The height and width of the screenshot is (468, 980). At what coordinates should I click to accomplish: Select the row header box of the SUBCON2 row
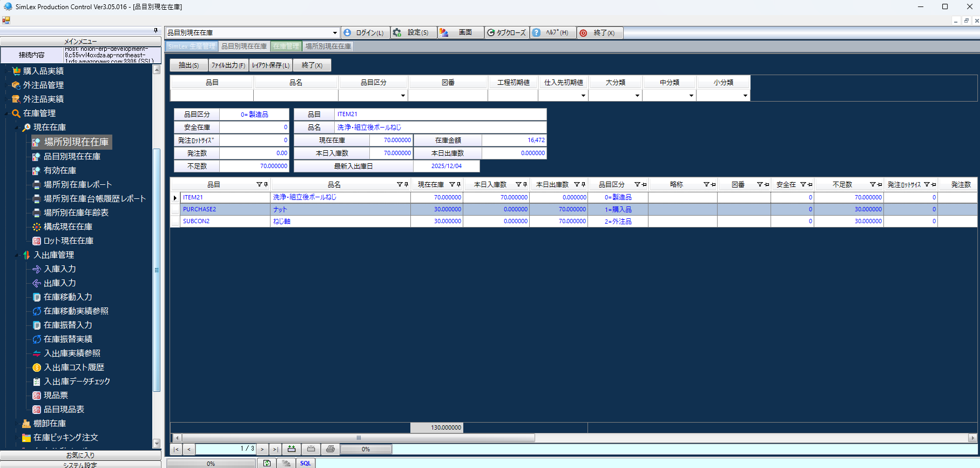click(175, 222)
